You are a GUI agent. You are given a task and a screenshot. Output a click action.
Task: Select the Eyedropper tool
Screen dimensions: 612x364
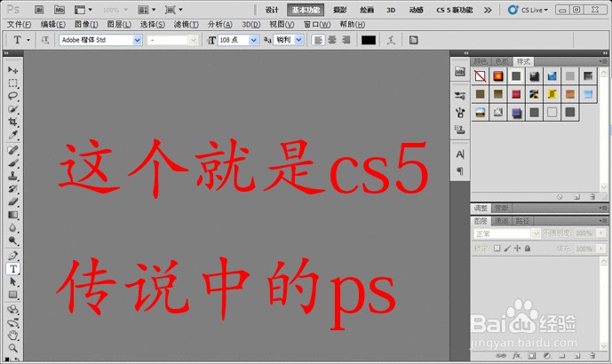pyautogui.click(x=13, y=135)
